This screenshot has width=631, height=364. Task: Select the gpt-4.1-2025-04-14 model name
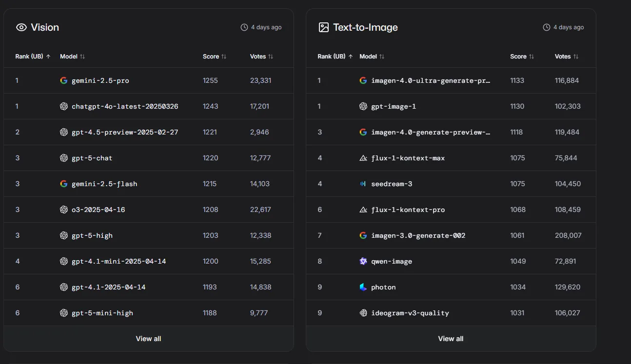(109, 287)
